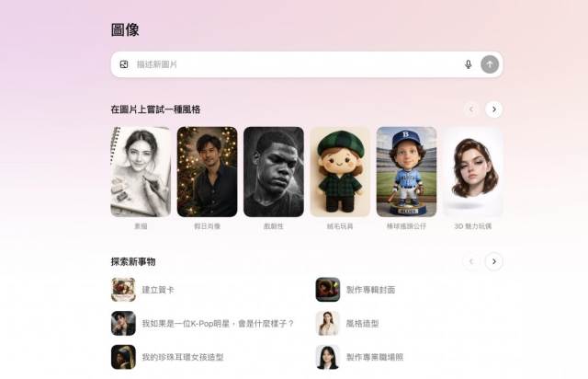This screenshot has width=588, height=379.
Task: Choose the holiday portrait style with lights
Action: (x=207, y=172)
